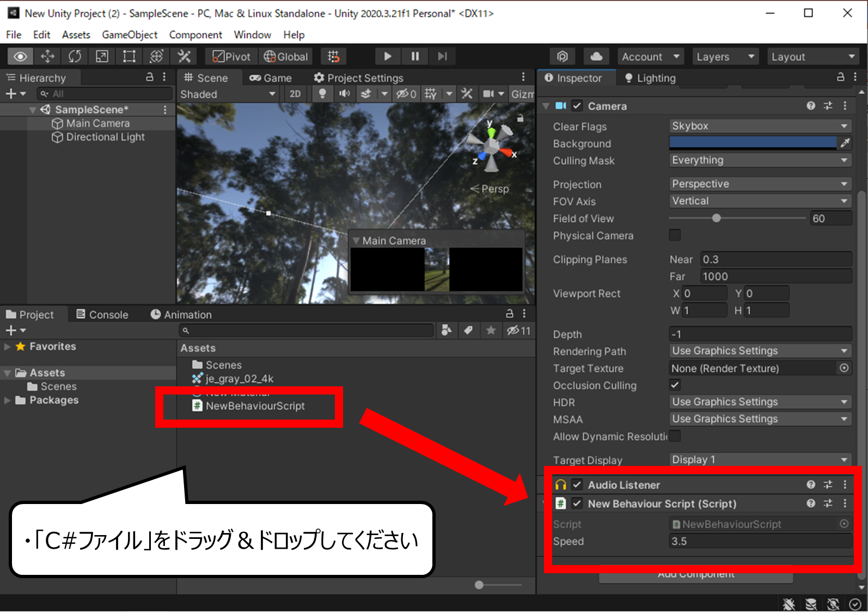The width and height of the screenshot is (868, 613).
Task: Open the Layers dropdown
Action: click(x=726, y=57)
